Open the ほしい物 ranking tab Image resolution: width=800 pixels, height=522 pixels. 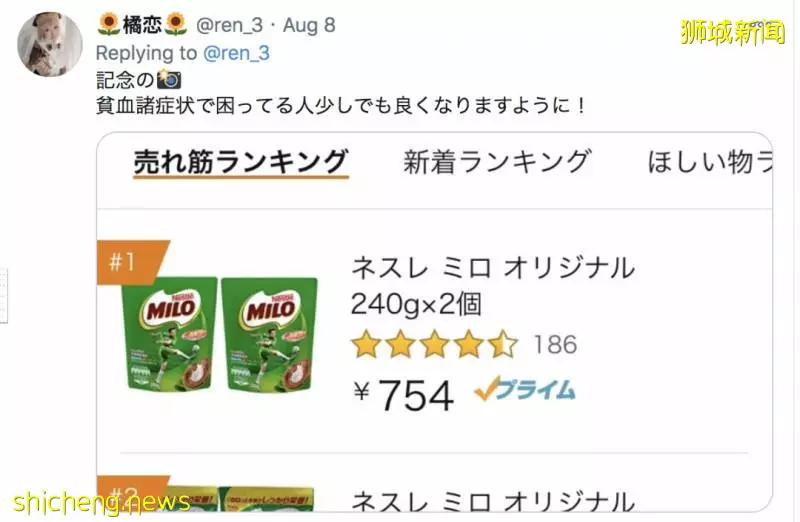tap(709, 162)
